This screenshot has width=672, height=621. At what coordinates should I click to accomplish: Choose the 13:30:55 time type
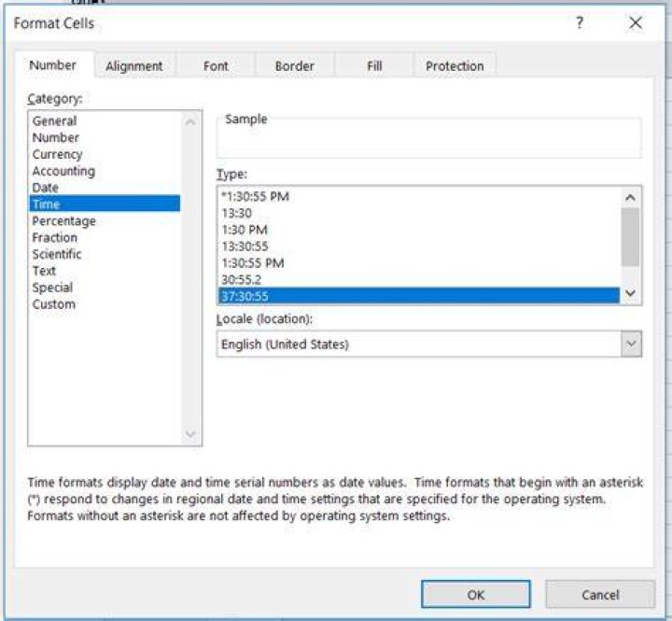pyautogui.click(x=419, y=247)
